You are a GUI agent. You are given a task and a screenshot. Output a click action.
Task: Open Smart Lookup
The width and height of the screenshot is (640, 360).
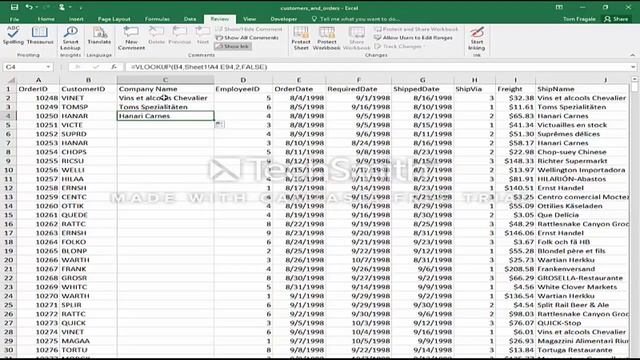[x=70, y=38]
